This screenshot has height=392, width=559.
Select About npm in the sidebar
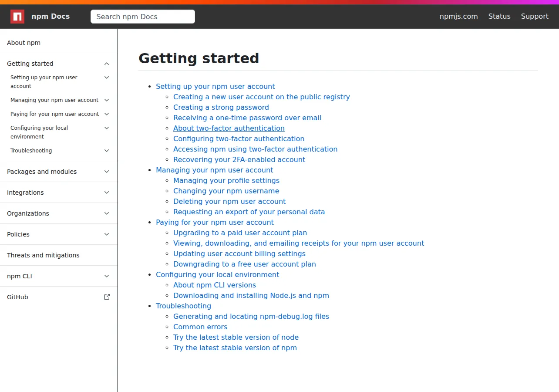tap(24, 43)
